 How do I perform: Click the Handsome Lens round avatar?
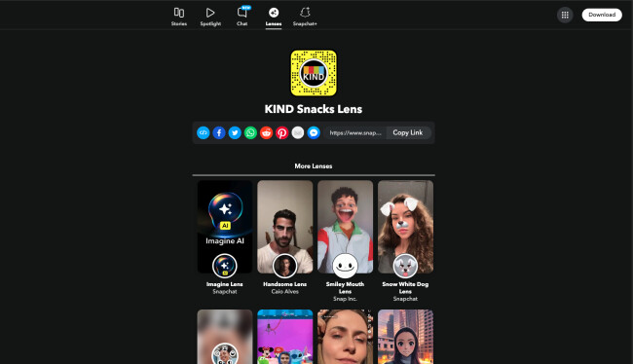click(284, 266)
